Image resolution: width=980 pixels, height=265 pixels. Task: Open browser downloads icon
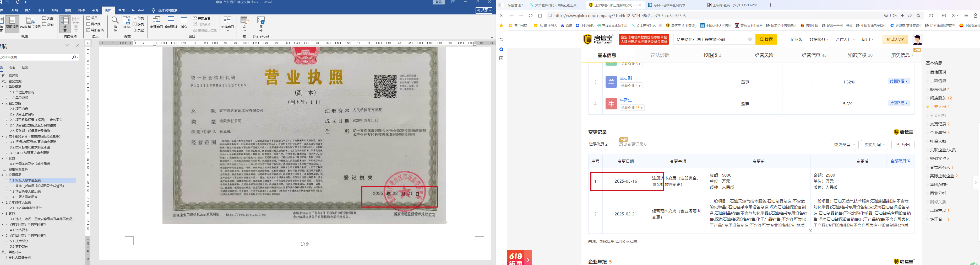(x=944, y=15)
